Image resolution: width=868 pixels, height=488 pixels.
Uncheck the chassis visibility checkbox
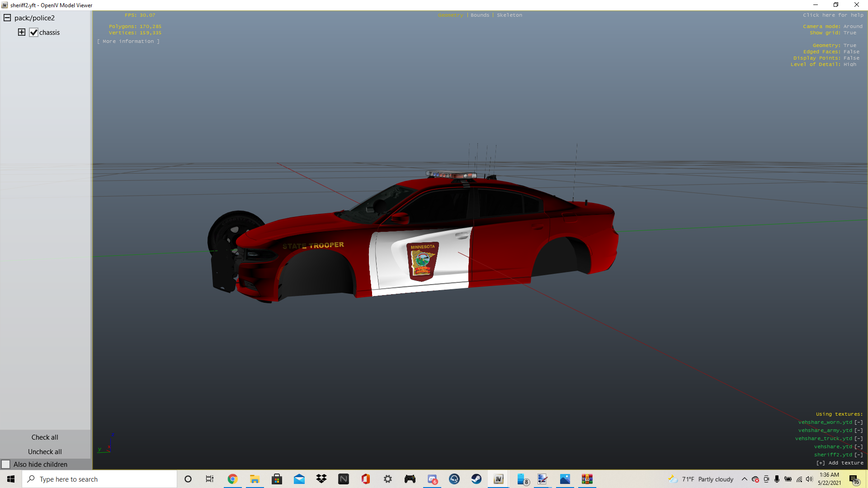(33, 32)
